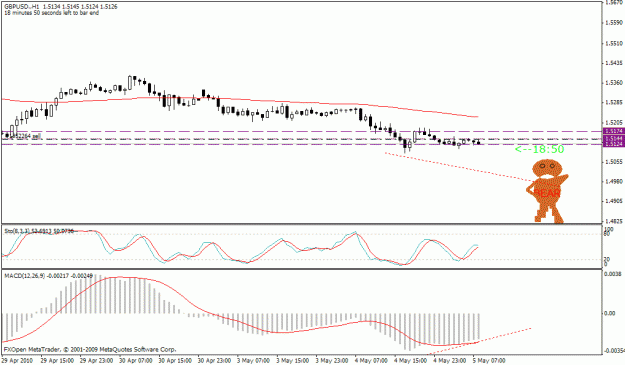The width and height of the screenshot is (625, 365).
Task: Click '5 May 07:00' on time axis
Action: coord(489,361)
